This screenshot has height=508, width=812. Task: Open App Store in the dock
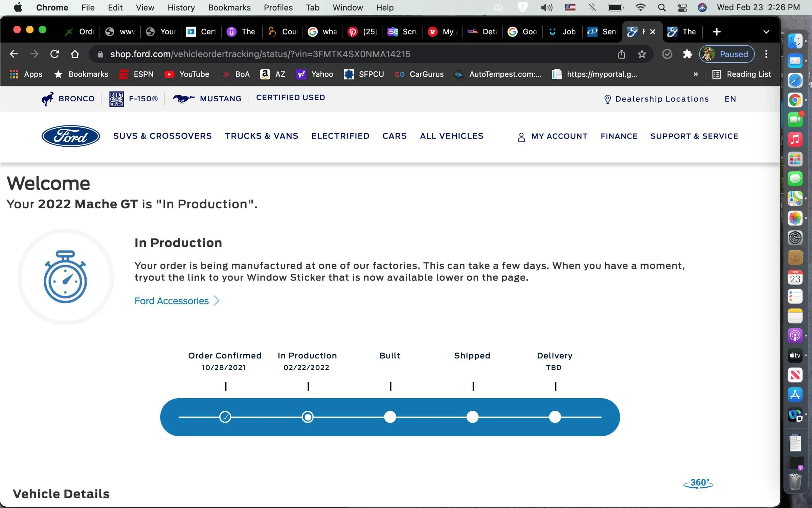click(795, 395)
